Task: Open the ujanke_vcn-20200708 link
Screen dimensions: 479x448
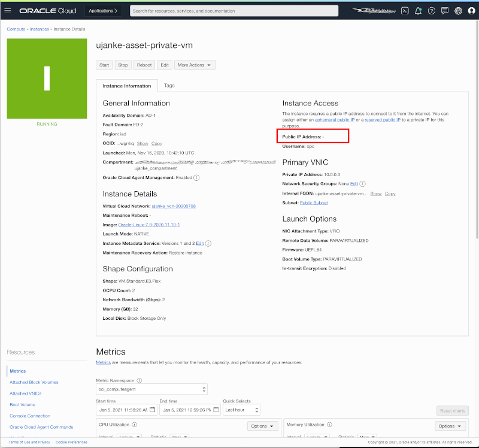Action: pos(174,206)
